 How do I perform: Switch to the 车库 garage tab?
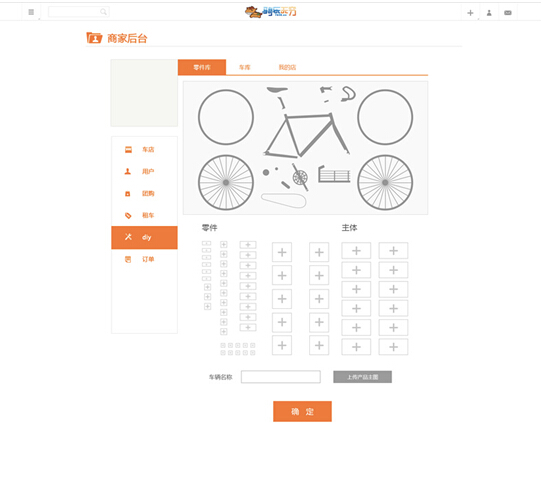point(244,67)
